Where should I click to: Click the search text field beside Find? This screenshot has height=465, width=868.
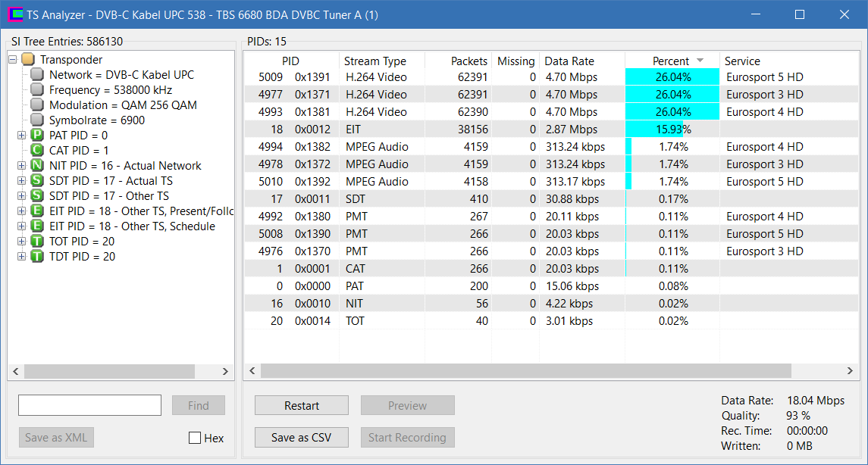tap(89, 405)
